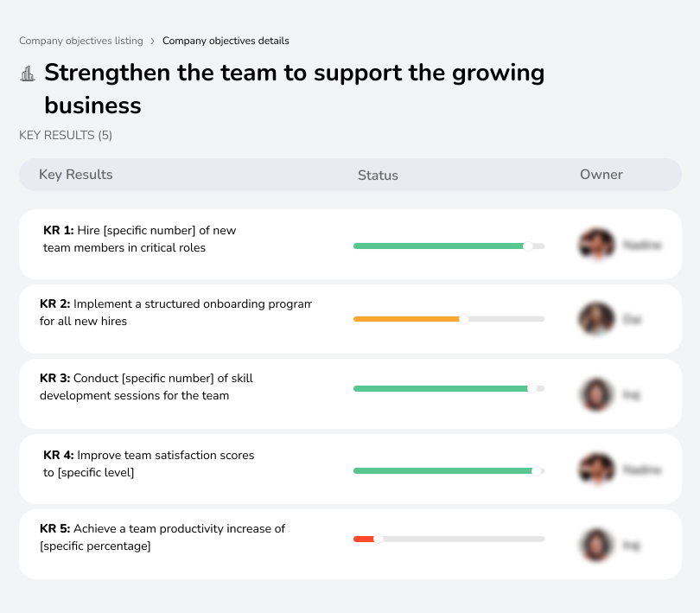Click the Company objectives details breadcrumb
The image size is (700, 613).
(226, 41)
